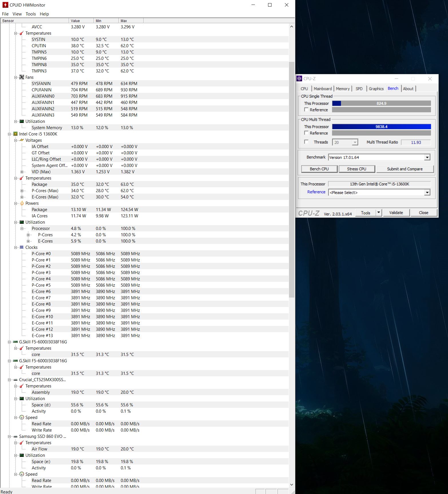This screenshot has height=494, width=448.
Task: Click the first G.Skill F5-6000J3038F16G memory module icon
Action: coord(15,342)
